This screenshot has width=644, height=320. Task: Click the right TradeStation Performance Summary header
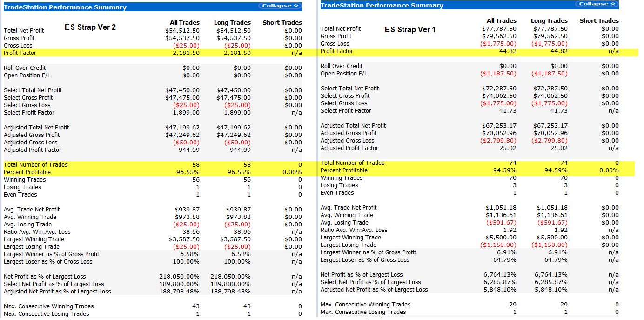(x=382, y=5)
